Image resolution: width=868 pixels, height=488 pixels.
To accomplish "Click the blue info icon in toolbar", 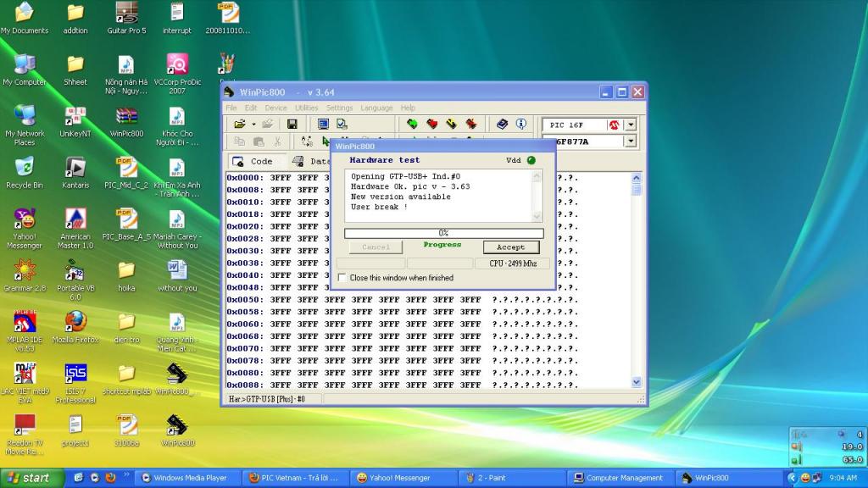I will point(521,125).
